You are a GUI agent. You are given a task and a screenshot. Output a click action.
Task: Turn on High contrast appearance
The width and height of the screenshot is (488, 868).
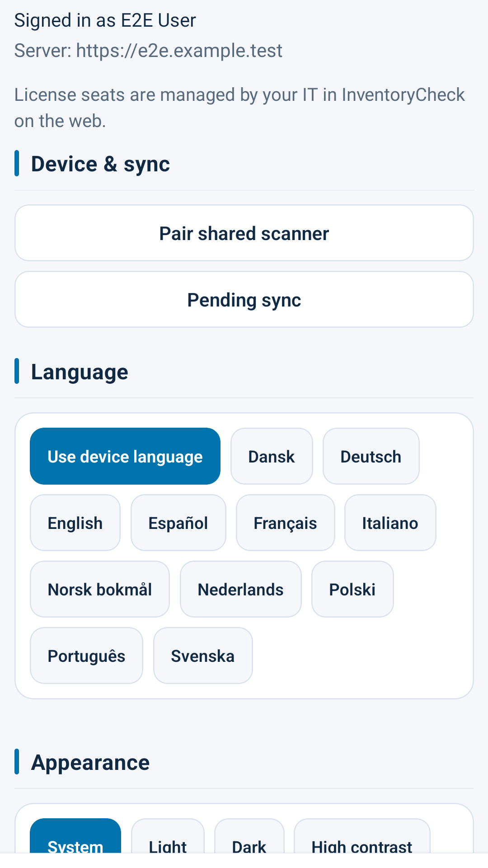pyautogui.click(x=362, y=836)
